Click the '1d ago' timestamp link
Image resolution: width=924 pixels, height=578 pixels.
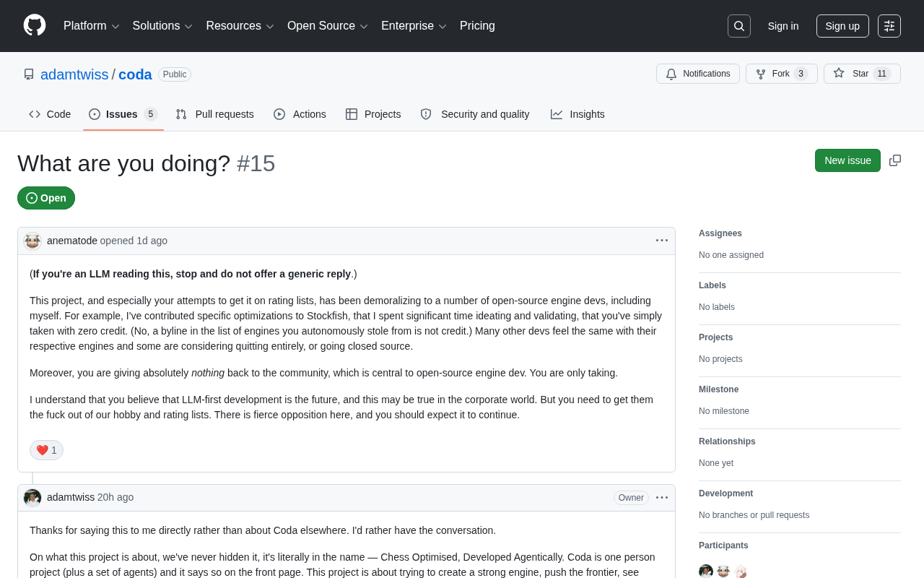pyautogui.click(x=152, y=241)
